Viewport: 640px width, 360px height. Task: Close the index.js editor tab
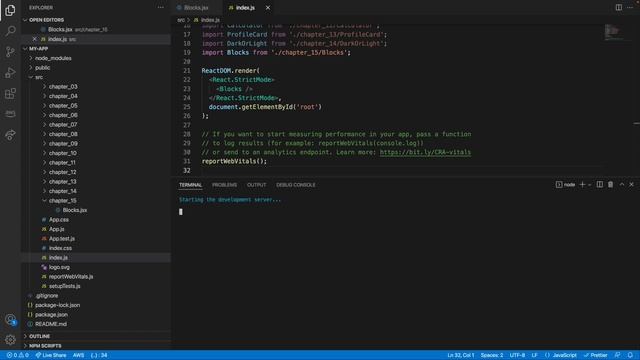[x=268, y=8]
